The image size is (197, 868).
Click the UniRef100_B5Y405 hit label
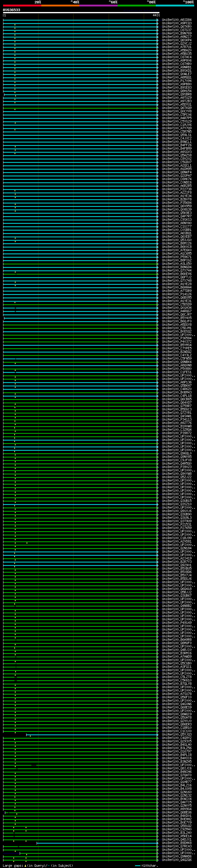(176, 318)
